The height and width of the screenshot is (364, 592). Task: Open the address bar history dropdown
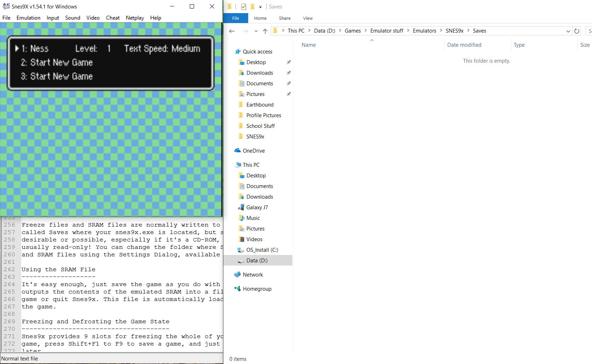[568, 31]
